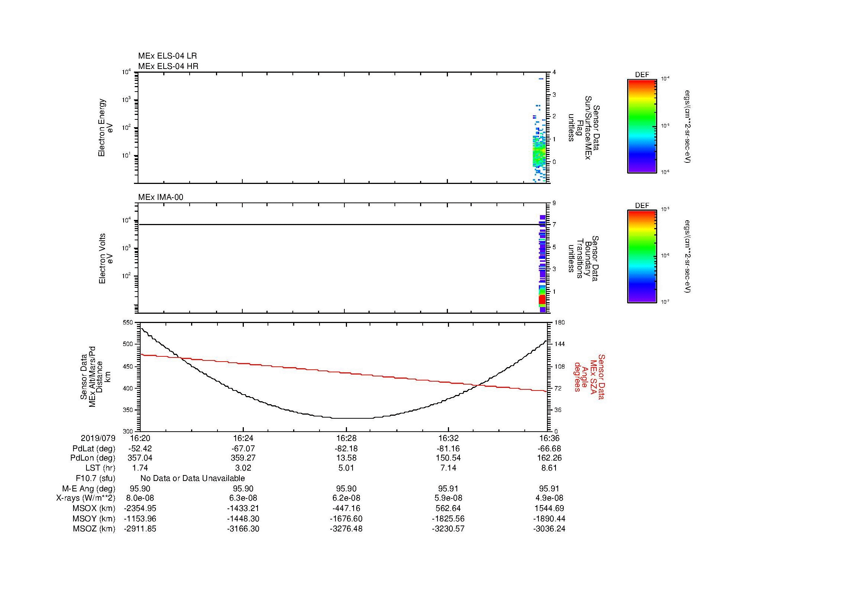Click the MSOY (km) row label
Viewport: 868px width, 613px height.
(94, 518)
